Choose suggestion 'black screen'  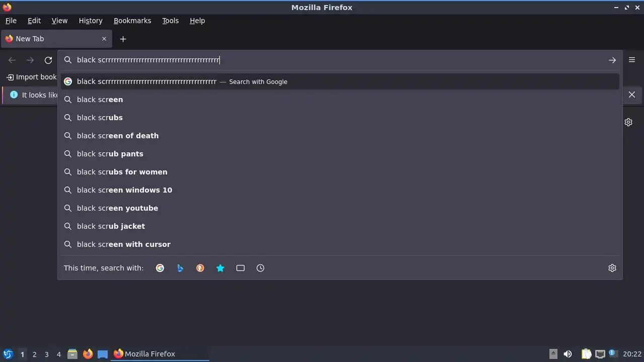(x=340, y=100)
